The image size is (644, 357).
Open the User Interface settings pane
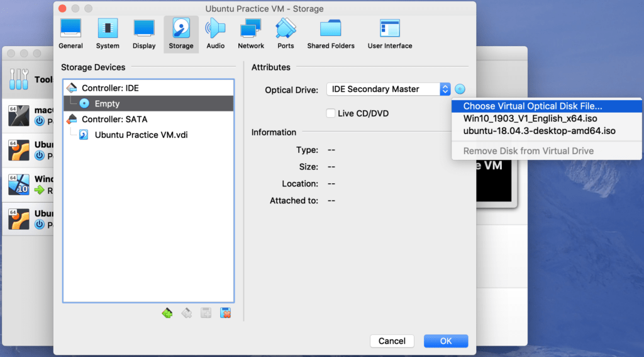(390, 35)
